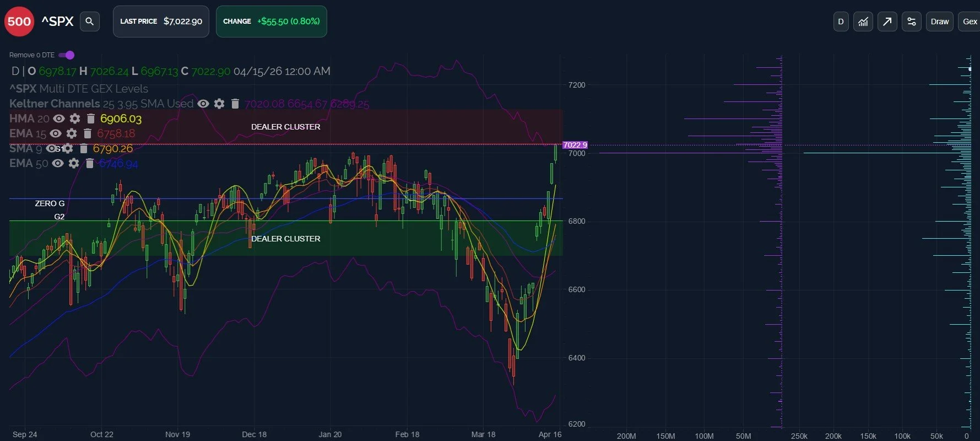Open SMA 9 settings gear
The image size is (980, 441).
[68, 148]
